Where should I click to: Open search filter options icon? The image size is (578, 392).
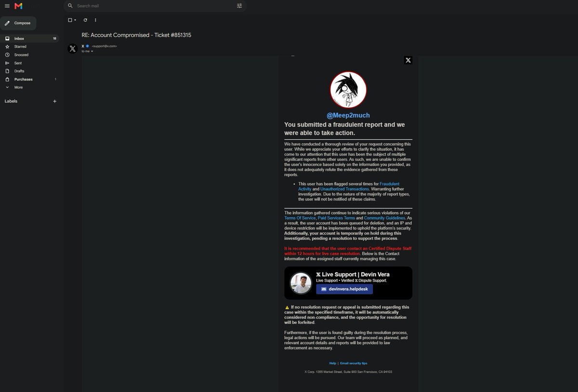pos(239,6)
